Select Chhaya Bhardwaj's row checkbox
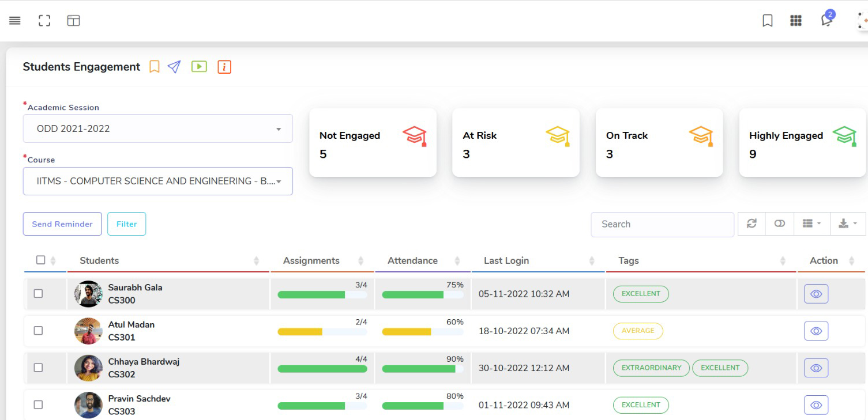 point(38,368)
